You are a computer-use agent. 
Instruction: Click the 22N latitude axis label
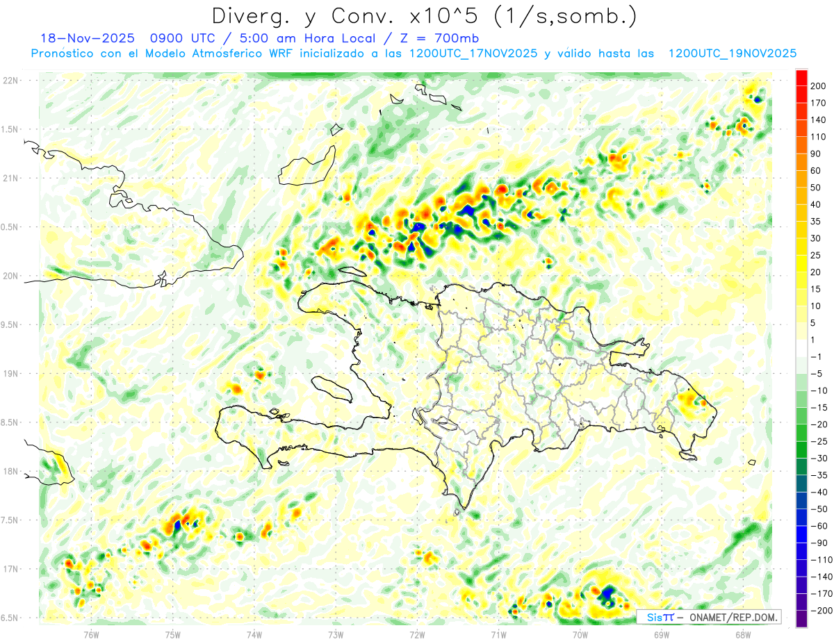(x=10, y=81)
